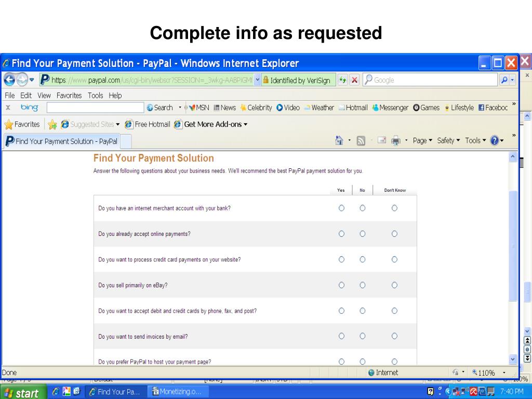Open the File menu
The height and width of the screenshot is (399, 532).
tap(9, 96)
